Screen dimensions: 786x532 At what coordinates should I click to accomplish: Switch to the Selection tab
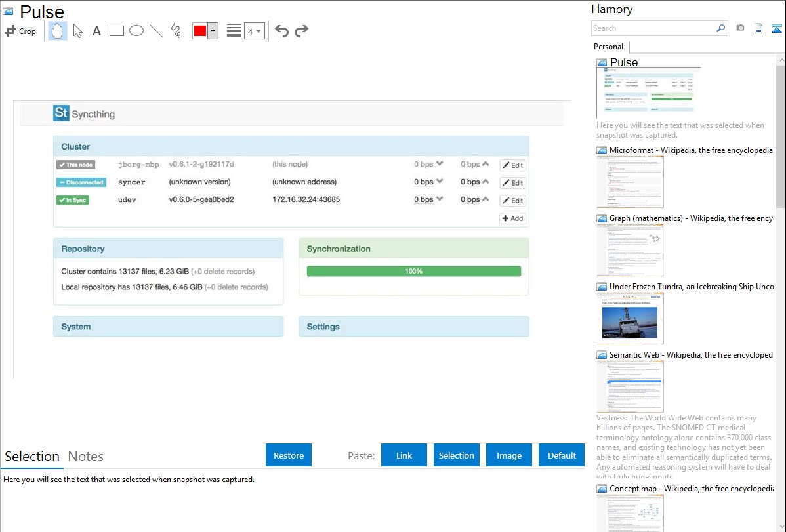click(32, 457)
